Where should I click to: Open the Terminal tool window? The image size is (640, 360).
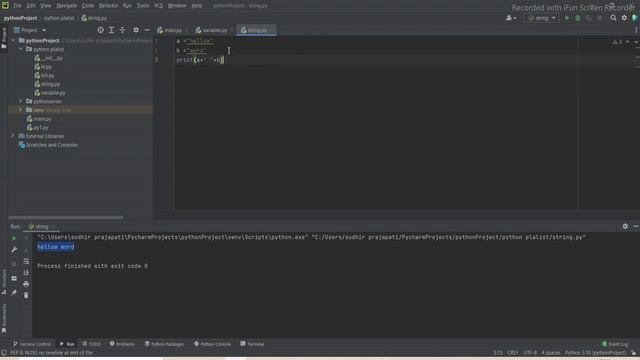tap(252, 344)
